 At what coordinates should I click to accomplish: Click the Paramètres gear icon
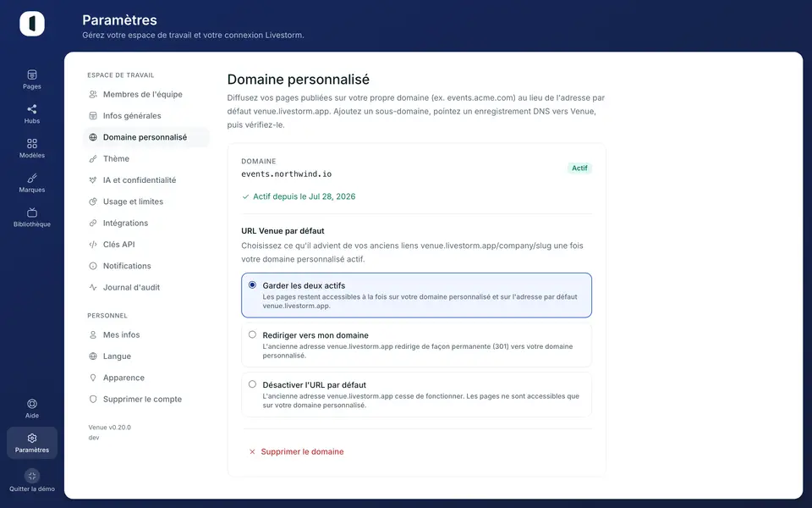[31, 438]
